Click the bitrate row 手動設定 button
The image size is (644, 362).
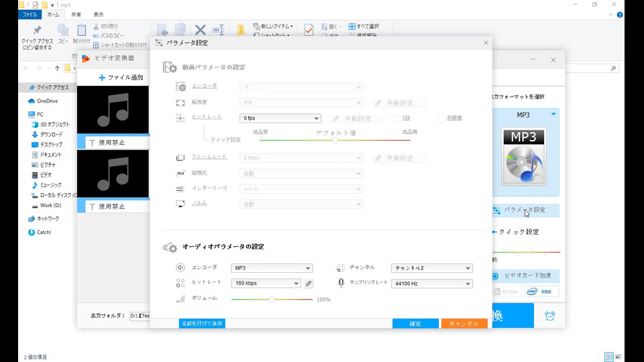358,119
